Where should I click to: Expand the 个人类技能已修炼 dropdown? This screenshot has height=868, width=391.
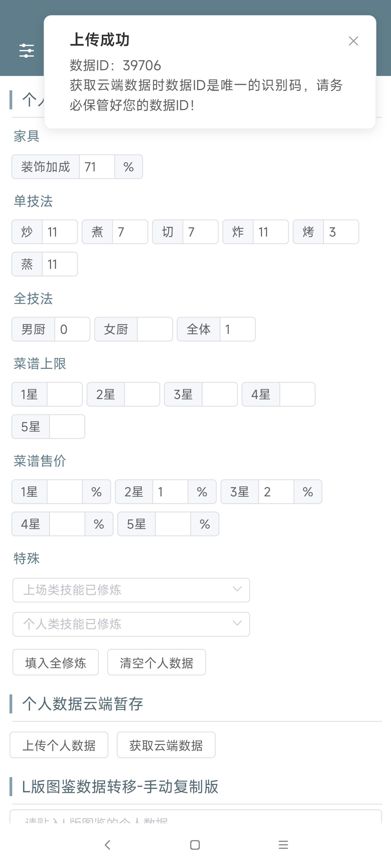point(131,624)
